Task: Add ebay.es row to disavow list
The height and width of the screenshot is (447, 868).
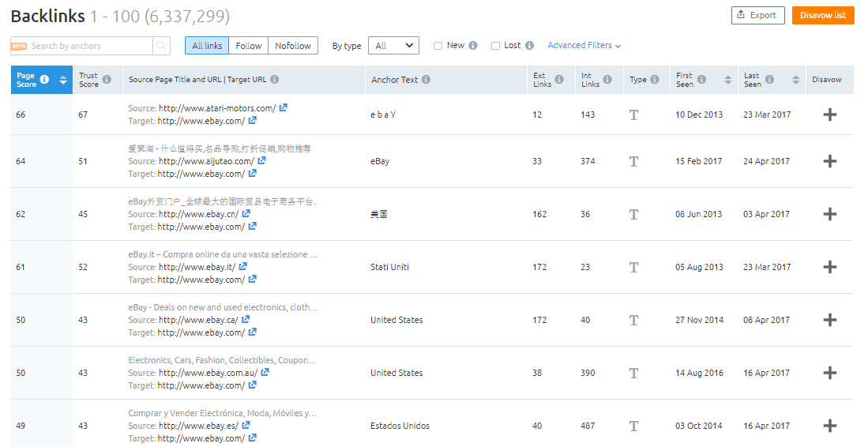Action: (830, 426)
